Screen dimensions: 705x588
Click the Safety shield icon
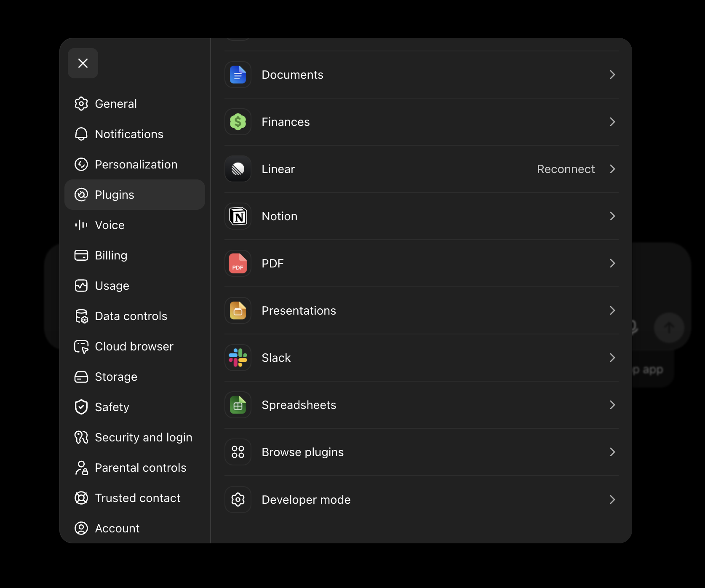pos(81,407)
